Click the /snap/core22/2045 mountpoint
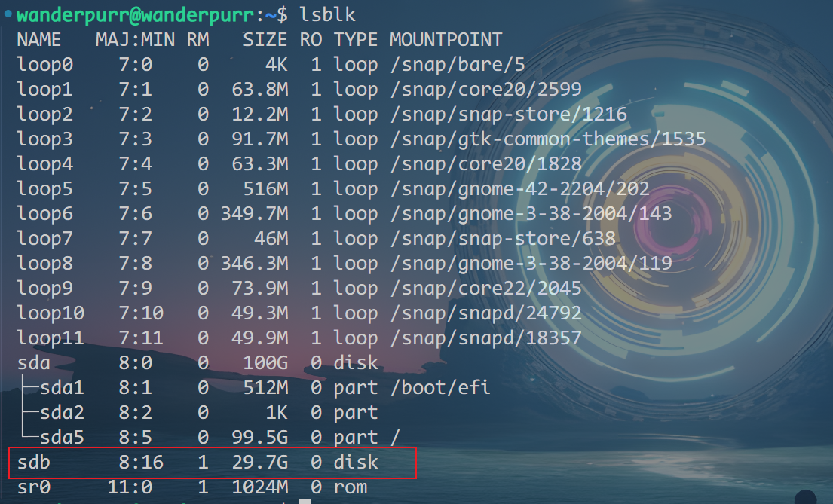833x504 pixels. [486, 289]
